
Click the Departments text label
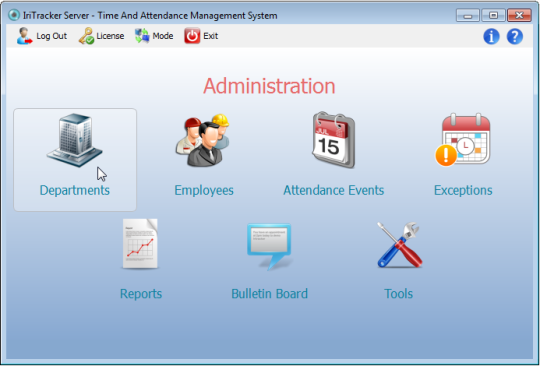point(75,190)
